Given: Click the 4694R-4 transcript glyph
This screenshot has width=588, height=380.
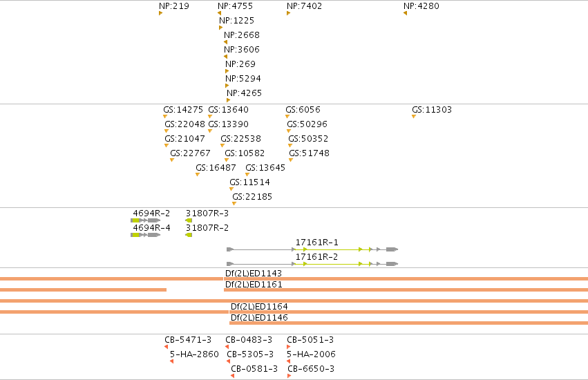Looking at the screenshot, I should (x=146, y=235).
